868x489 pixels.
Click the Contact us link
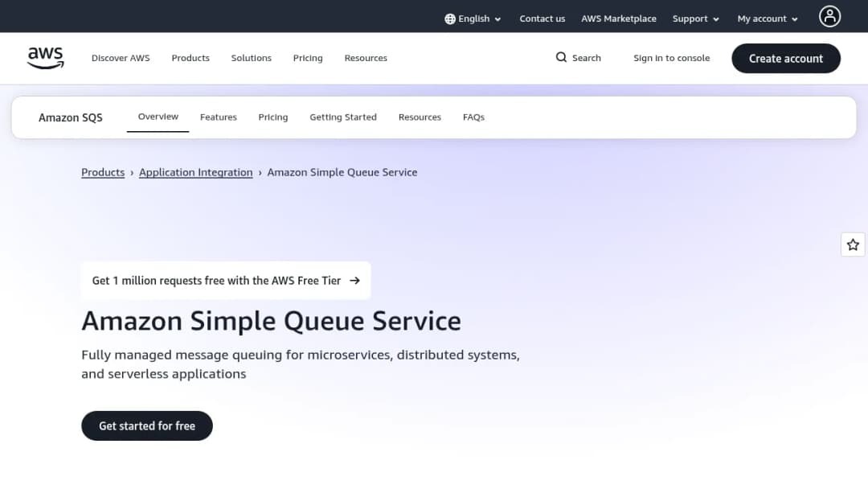542,18
